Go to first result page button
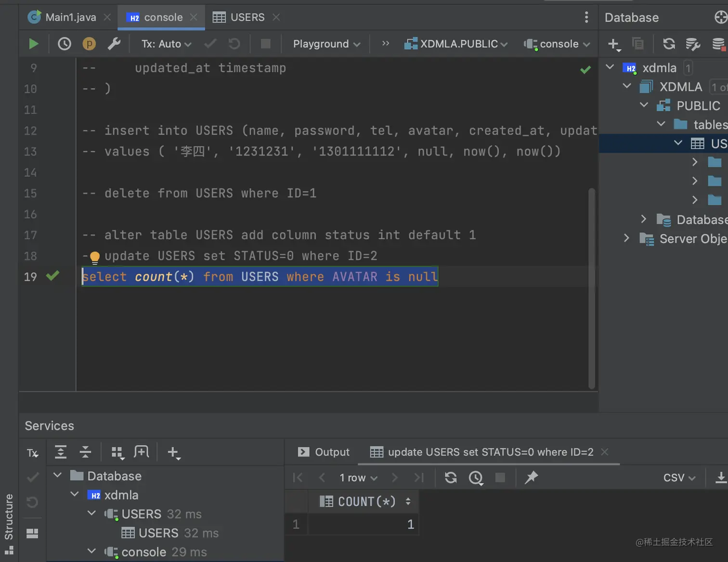This screenshot has width=728, height=562. pyautogui.click(x=298, y=478)
